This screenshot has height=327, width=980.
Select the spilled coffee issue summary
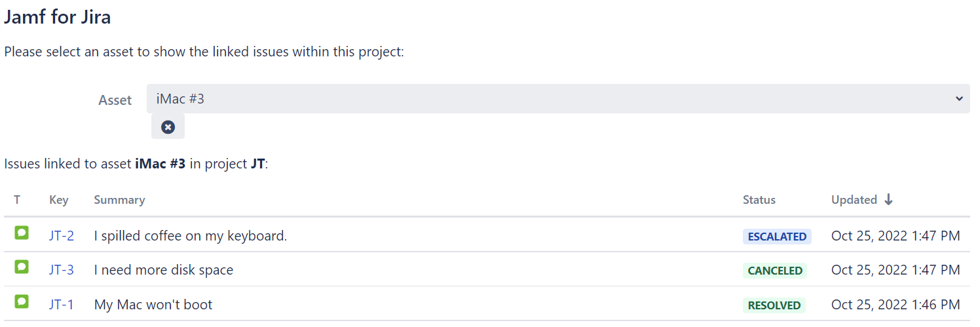tap(191, 236)
